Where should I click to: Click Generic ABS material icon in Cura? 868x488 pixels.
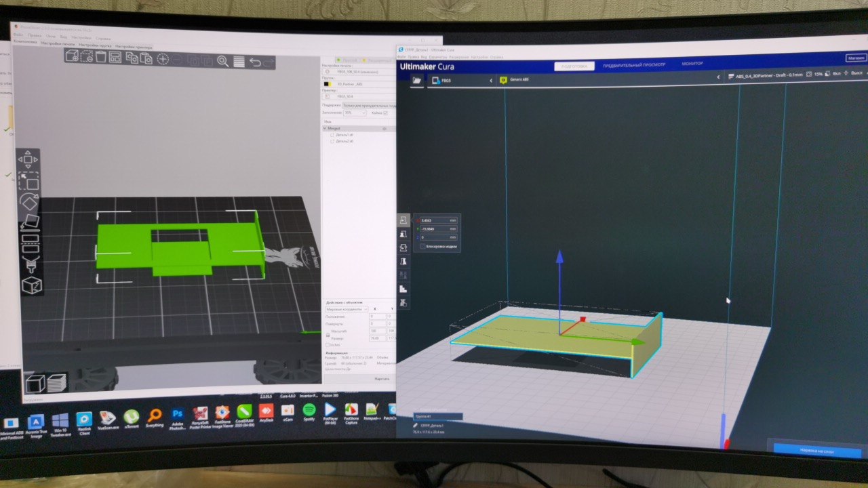coord(503,80)
